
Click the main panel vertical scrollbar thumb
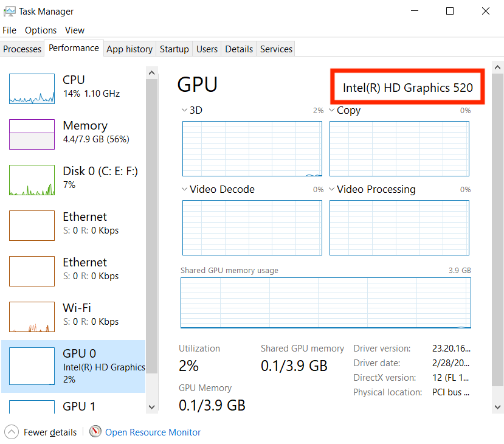click(497, 230)
